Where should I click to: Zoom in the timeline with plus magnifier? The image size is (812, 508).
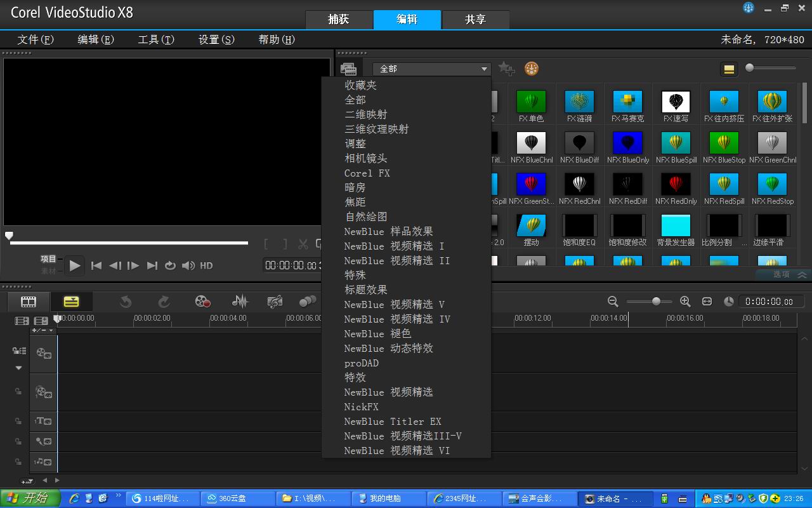[685, 302]
